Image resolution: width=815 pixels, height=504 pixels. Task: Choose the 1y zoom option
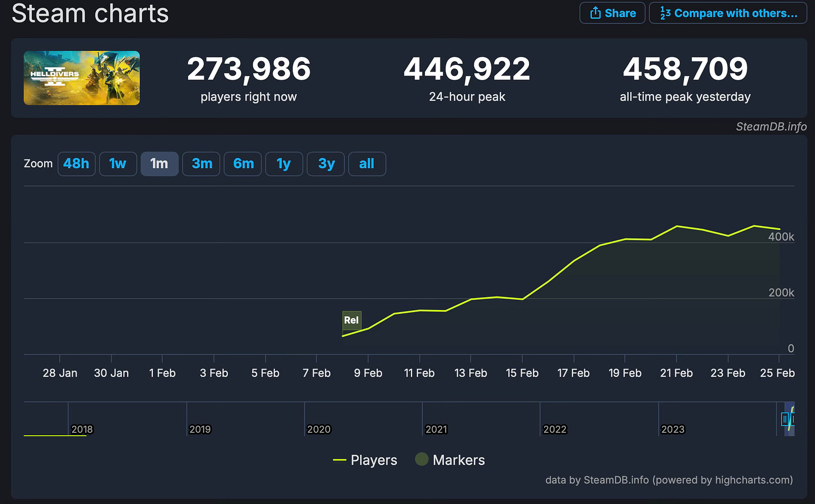click(284, 164)
